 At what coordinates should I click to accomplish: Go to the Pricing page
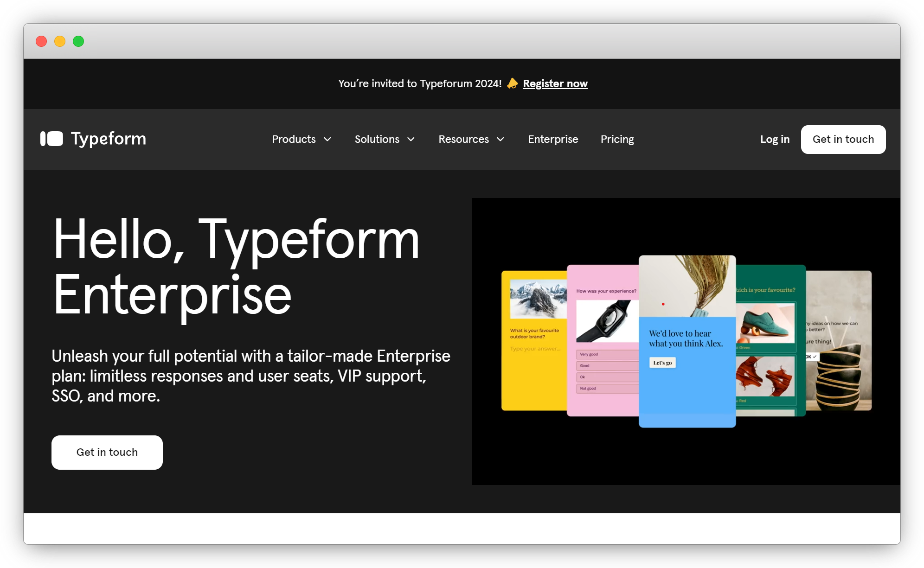(x=617, y=139)
